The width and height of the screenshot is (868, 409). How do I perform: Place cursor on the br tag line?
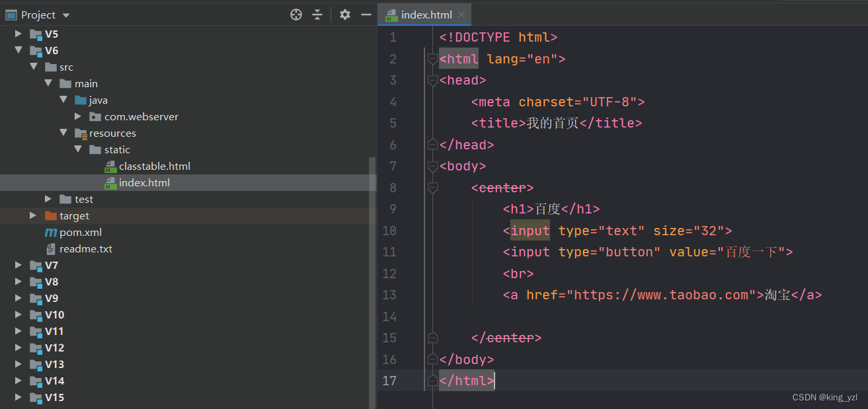click(x=518, y=274)
